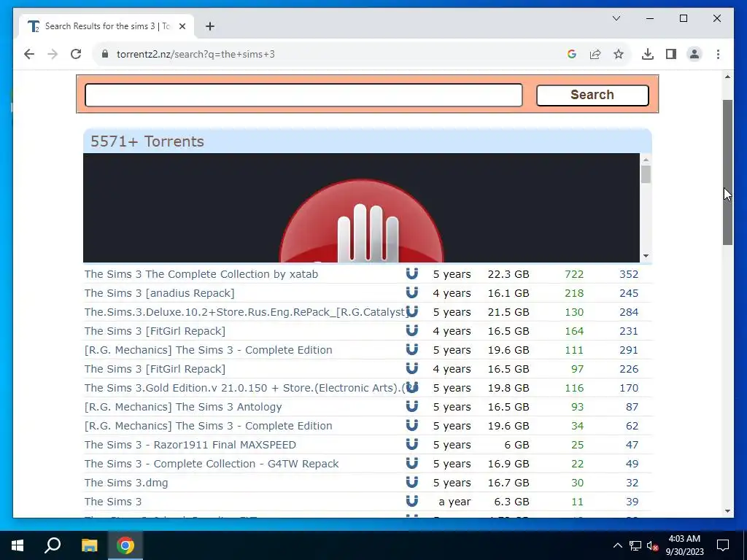Reload the torrentz2 page
The image size is (747, 560).
pyautogui.click(x=76, y=54)
